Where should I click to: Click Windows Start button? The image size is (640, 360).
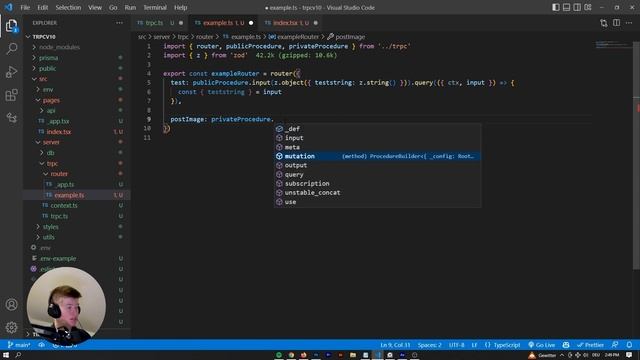[x=6, y=355]
